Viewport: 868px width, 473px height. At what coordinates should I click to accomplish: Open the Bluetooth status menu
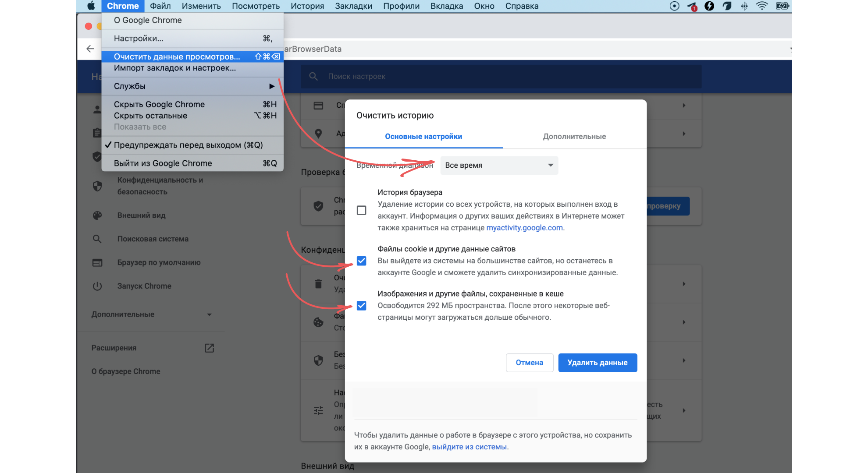[744, 6]
